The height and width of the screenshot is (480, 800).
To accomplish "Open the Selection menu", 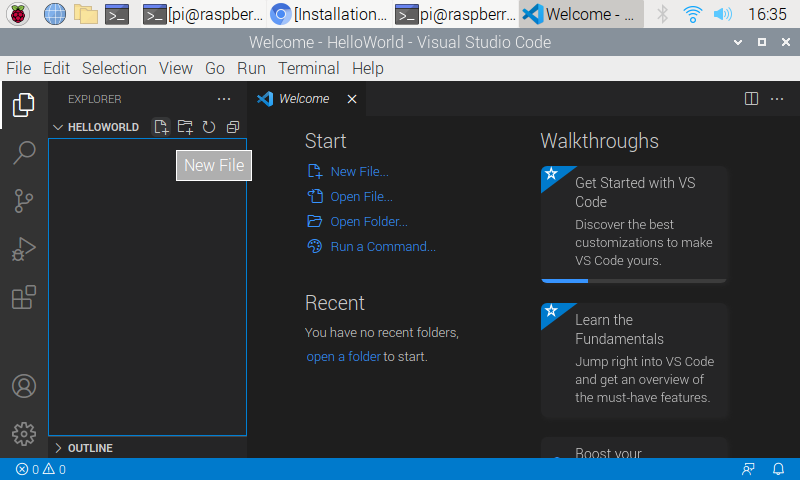I will point(114,68).
